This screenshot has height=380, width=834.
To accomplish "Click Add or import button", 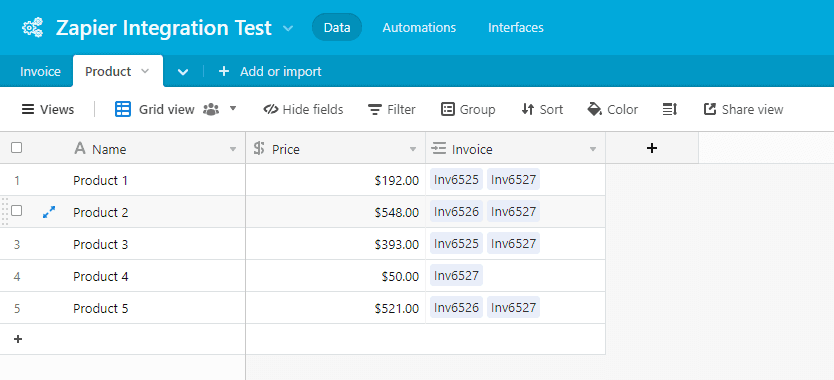I will coord(270,71).
